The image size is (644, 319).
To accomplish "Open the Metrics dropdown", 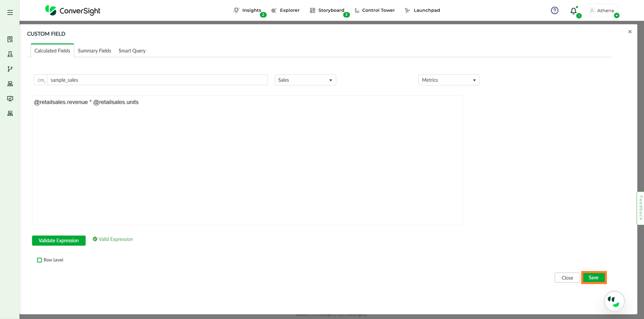I will (x=448, y=80).
